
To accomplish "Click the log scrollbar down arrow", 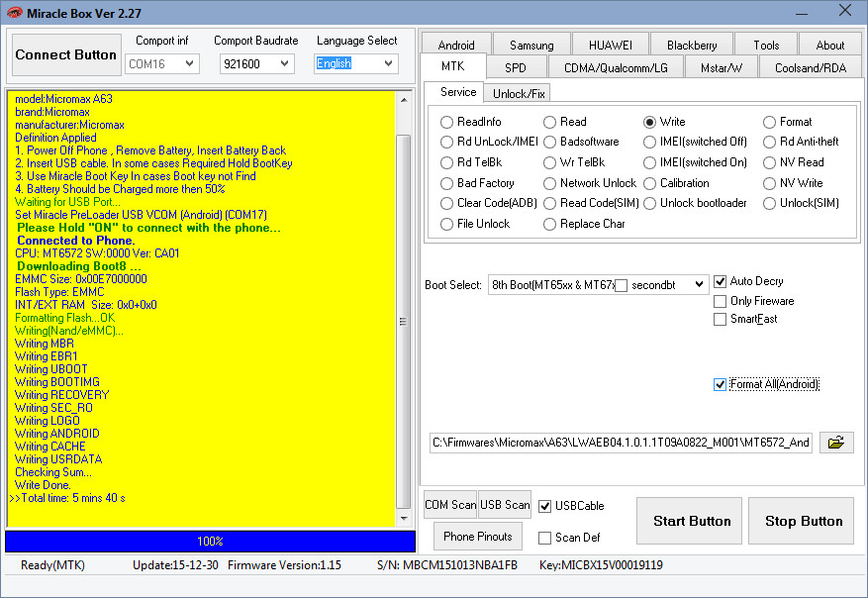I will [x=404, y=518].
